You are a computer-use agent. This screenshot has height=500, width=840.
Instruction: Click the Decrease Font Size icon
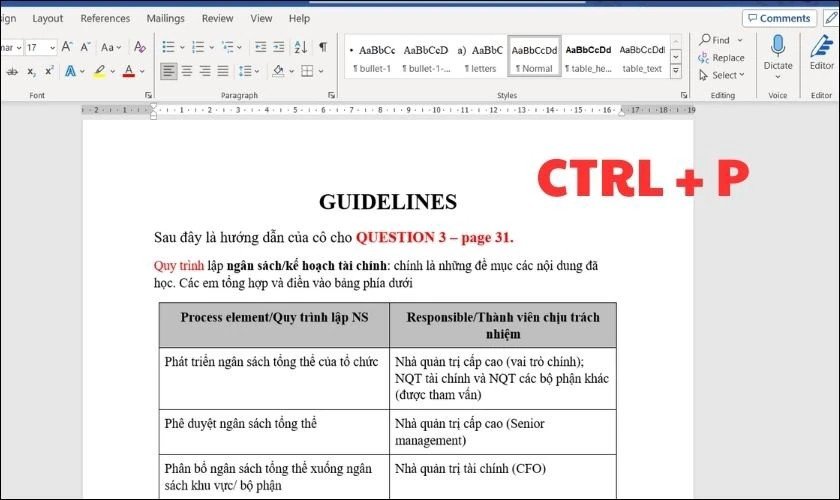(85, 47)
